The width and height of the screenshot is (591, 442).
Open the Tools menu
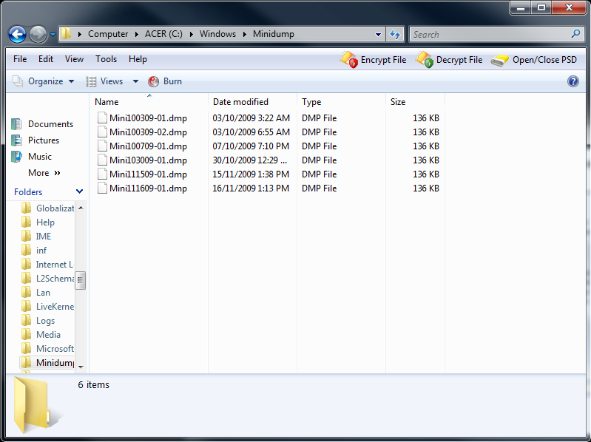[106, 59]
